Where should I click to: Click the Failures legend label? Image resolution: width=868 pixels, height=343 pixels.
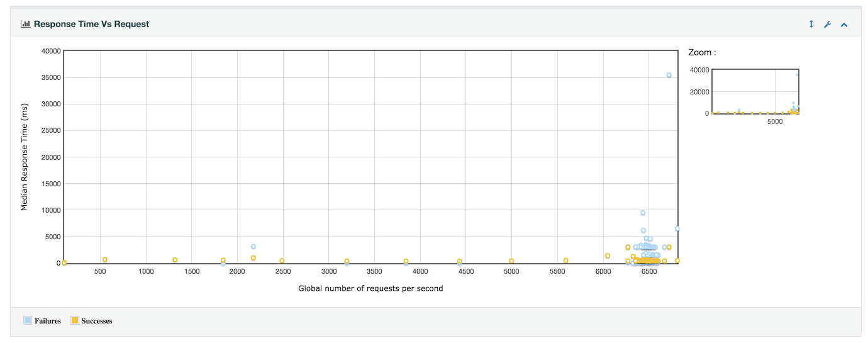[48, 321]
